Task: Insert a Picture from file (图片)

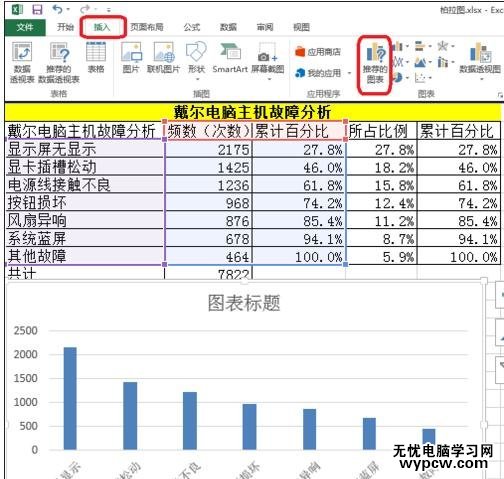Action: pos(131,57)
